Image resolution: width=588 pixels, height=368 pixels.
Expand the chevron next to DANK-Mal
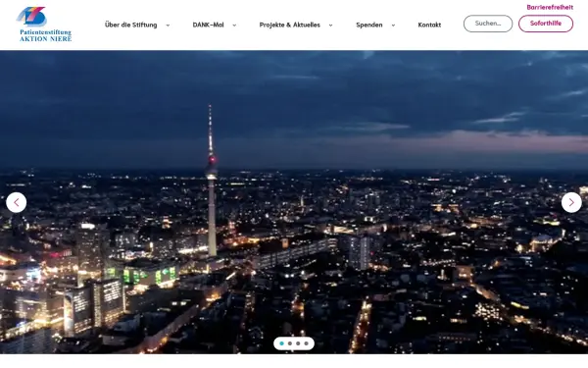pos(234,26)
